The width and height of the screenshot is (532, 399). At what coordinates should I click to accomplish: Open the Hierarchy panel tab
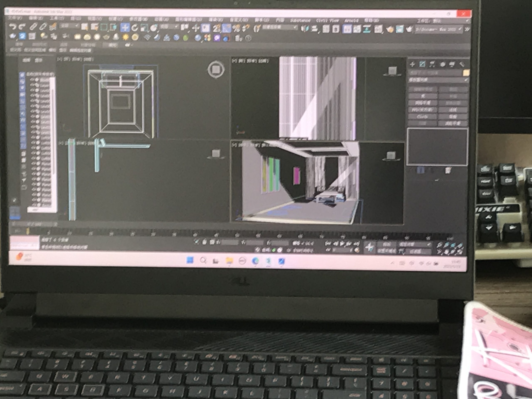pos(432,64)
